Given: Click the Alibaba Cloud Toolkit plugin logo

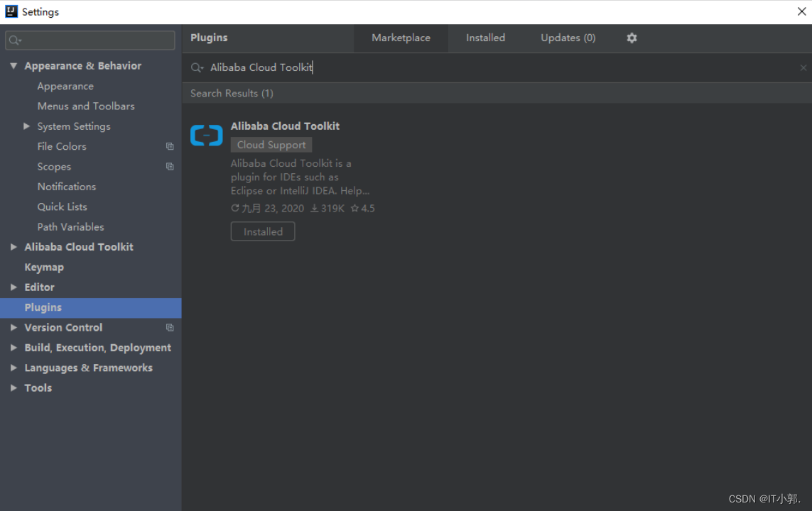Looking at the screenshot, I should 206,136.
